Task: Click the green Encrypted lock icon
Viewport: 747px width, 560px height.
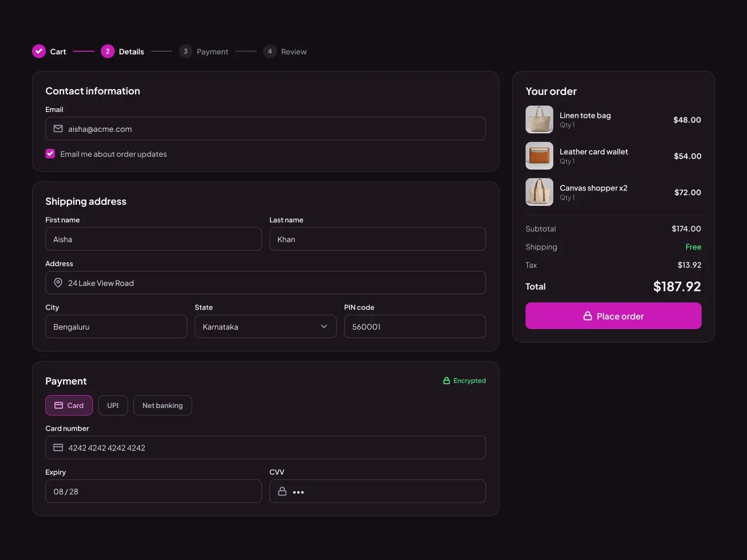Action: tap(447, 380)
